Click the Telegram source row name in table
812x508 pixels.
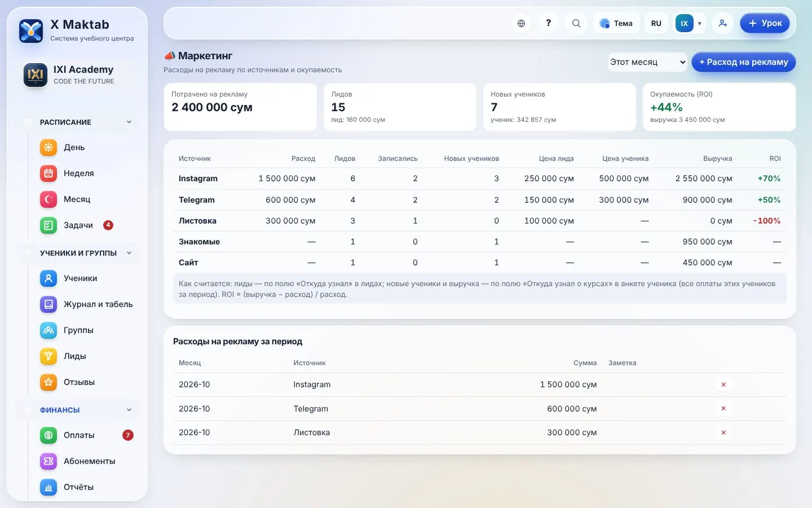pyautogui.click(x=197, y=200)
